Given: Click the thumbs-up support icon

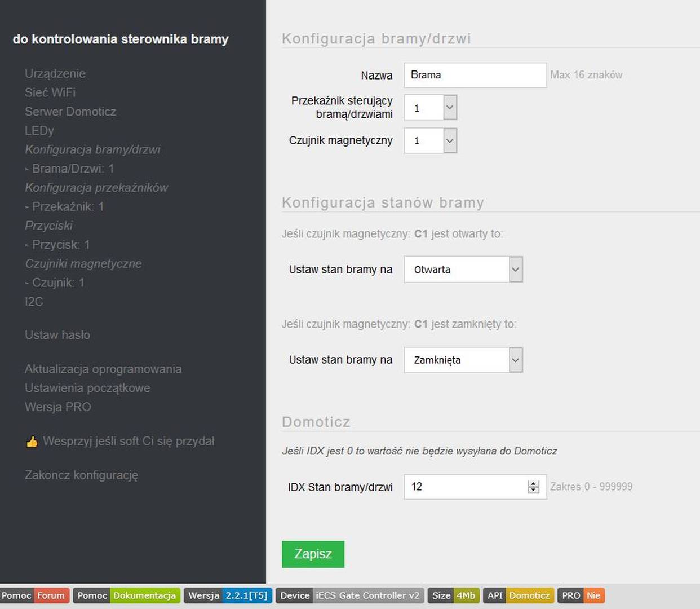Looking at the screenshot, I should pos(32,442).
